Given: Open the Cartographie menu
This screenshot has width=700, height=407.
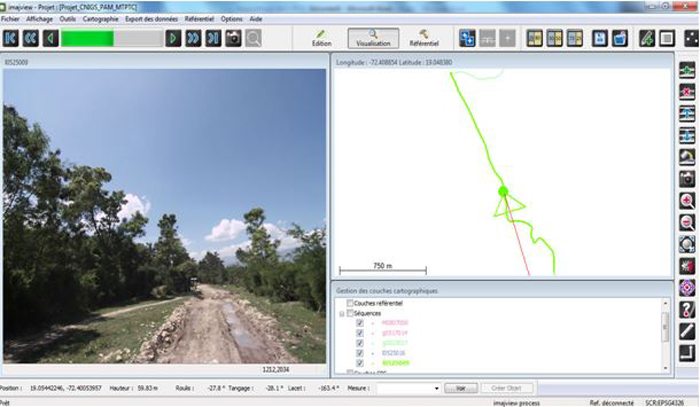Looking at the screenshot, I should click(x=101, y=18).
